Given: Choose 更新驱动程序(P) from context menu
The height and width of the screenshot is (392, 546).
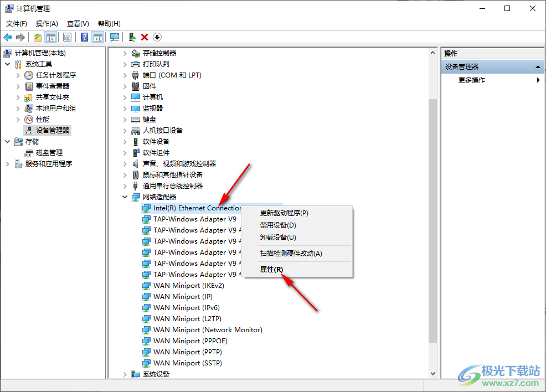Looking at the screenshot, I should tap(297, 213).
